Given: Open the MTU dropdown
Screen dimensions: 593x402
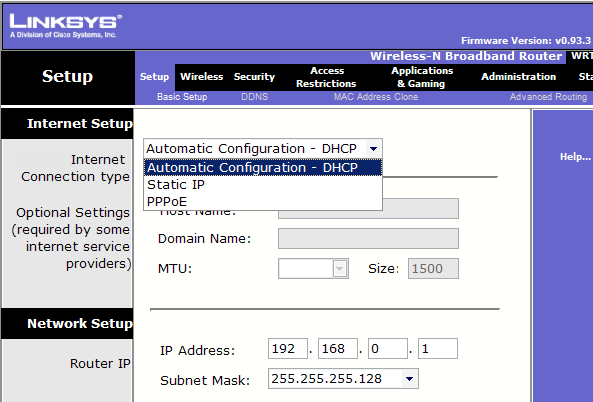Looking at the screenshot, I should pyautogui.click(x=313, y=269).
